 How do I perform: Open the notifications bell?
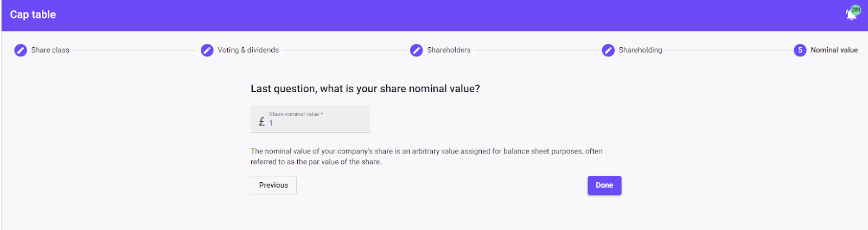click(x=851, y=15)
